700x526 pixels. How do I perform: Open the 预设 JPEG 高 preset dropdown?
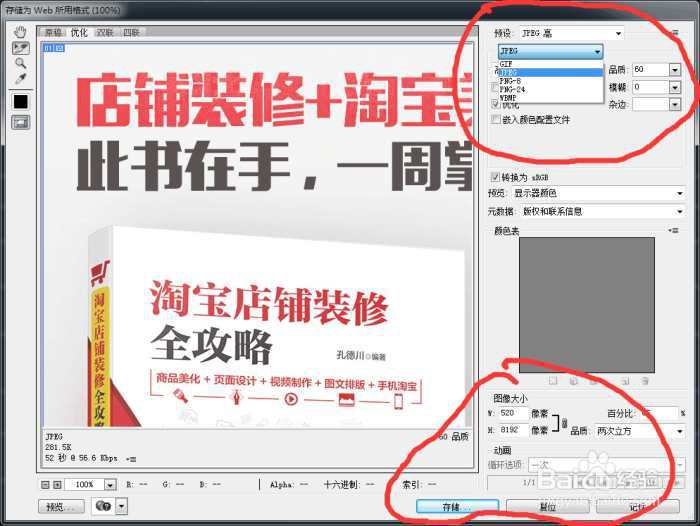click(x=571, y=33)
